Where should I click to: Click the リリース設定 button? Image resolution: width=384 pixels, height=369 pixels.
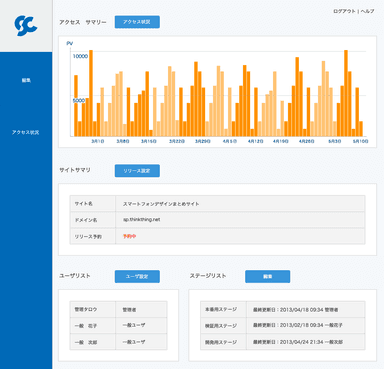[x=137, y=171]
